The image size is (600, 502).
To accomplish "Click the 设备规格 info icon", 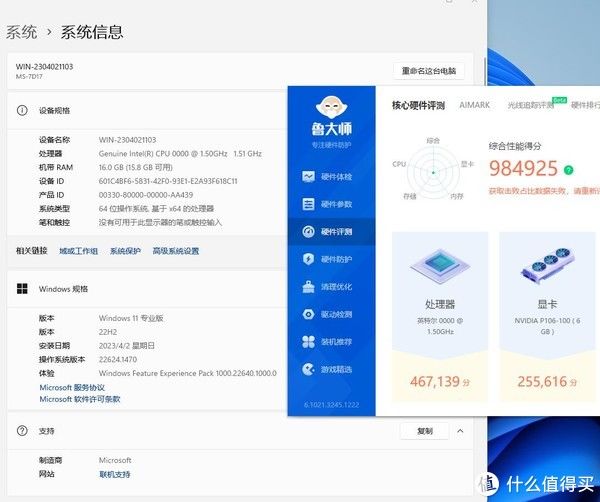I will coord(22,111).
